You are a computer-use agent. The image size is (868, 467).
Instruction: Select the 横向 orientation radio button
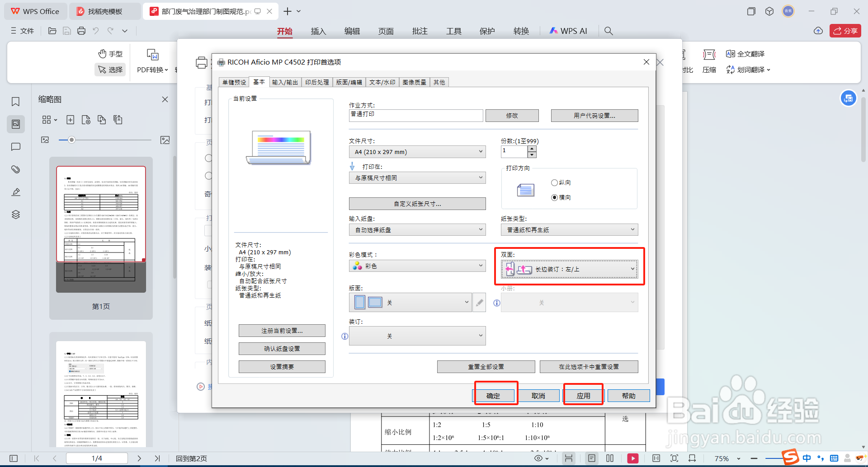554,197
